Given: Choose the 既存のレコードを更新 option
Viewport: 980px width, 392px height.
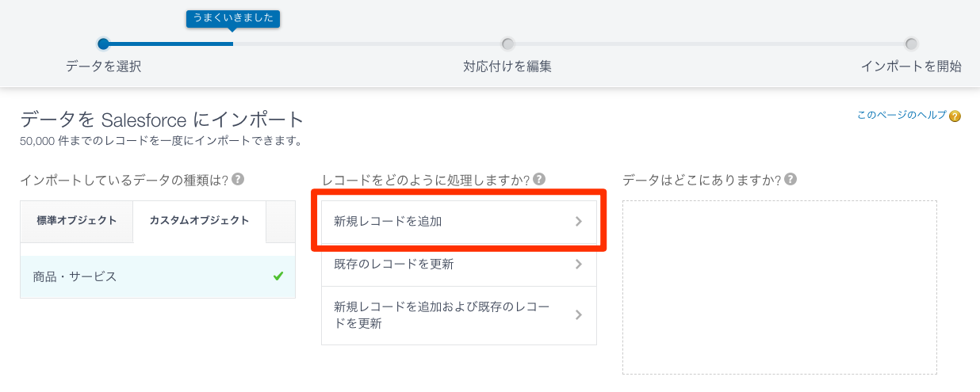Looking at the screenshot, I should 444,265.
